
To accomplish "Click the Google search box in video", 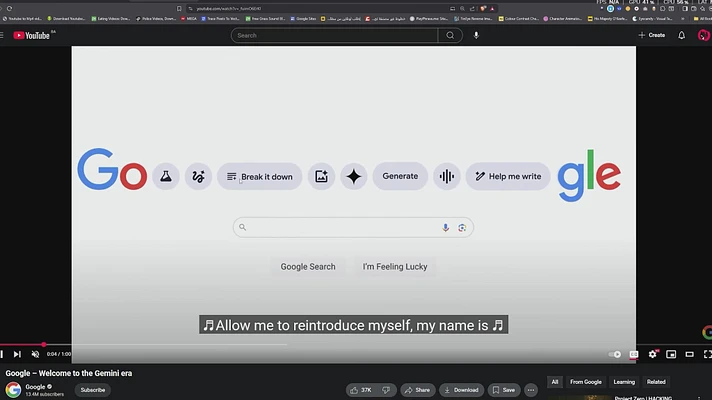I will tap(353, 227).
